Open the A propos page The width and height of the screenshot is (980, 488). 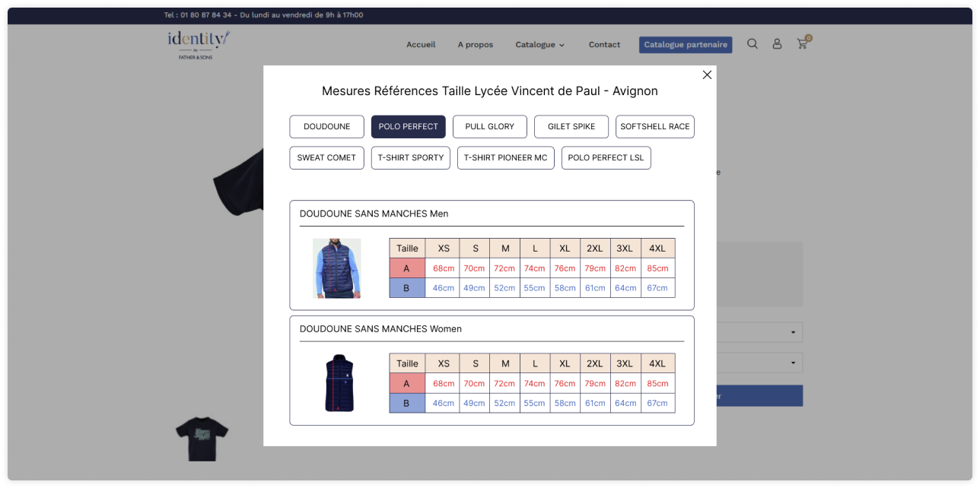(x=475, y=45)
